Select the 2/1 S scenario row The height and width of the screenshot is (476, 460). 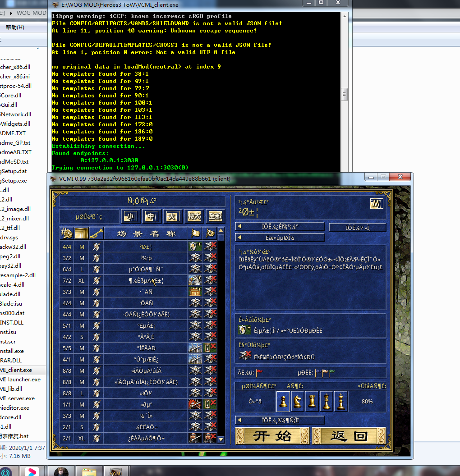coord(138,427)
